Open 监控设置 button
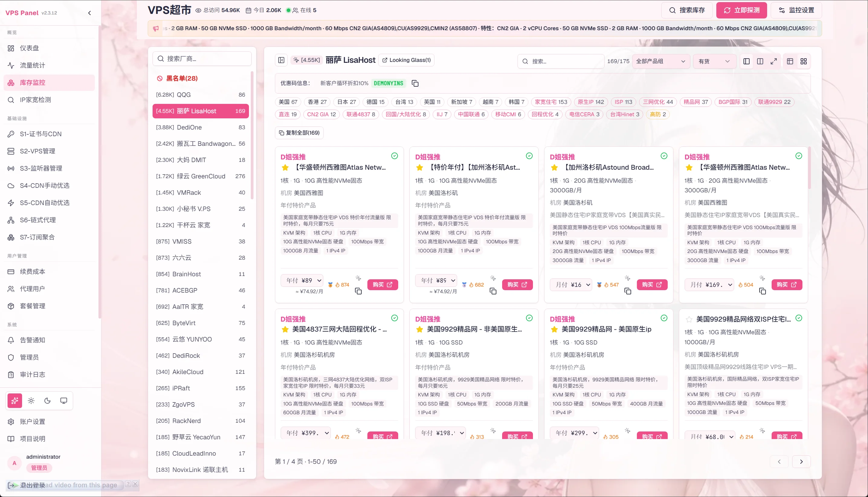 [x=796, y=10]
